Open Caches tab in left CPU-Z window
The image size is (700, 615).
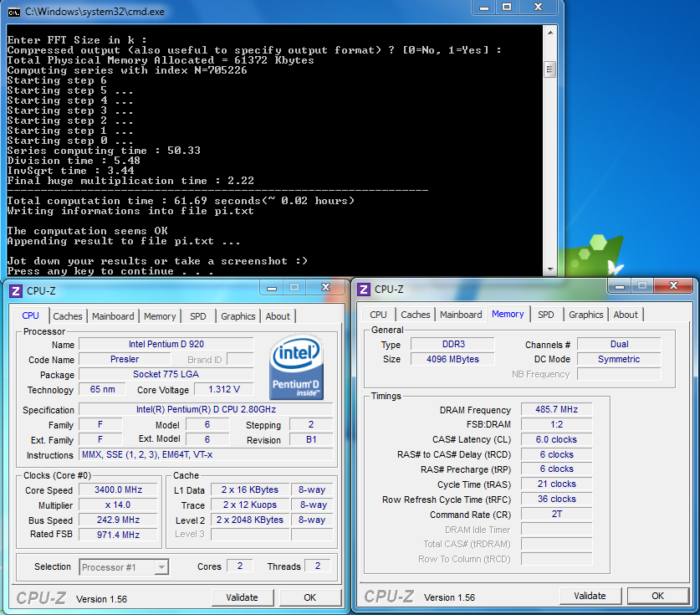pos(68,316)
